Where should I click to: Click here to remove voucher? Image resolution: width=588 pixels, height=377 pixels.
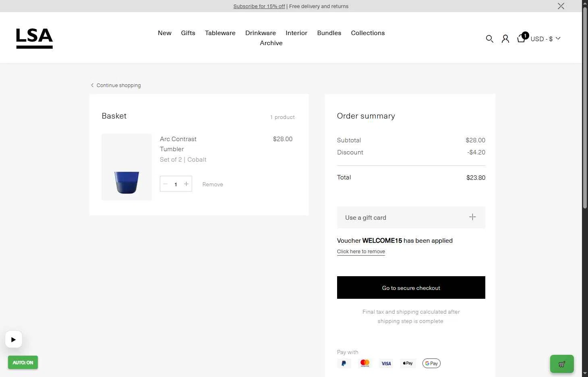(361, 252)
